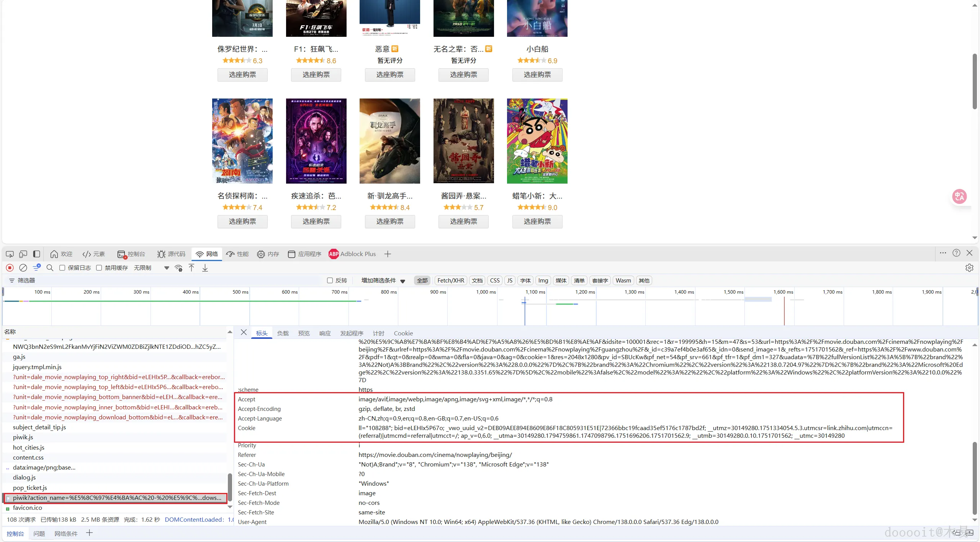980x542 pixels.
Task: Expand 增加筛选条件 dropdown
Action: 383,280
